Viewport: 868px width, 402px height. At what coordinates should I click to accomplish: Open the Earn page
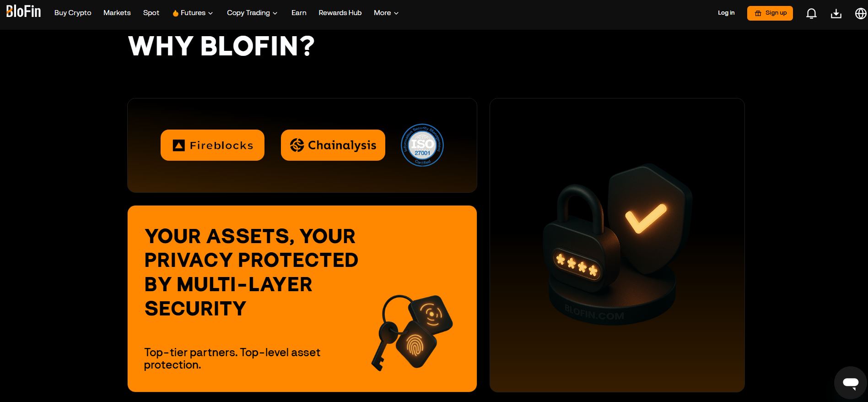[x=299, y=13]
